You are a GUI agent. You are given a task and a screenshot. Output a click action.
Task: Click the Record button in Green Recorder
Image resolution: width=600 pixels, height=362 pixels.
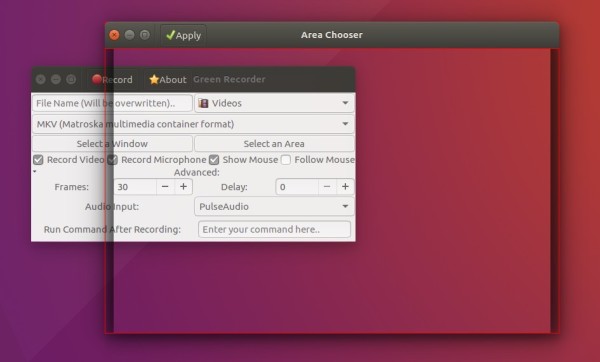click(112, 80)
